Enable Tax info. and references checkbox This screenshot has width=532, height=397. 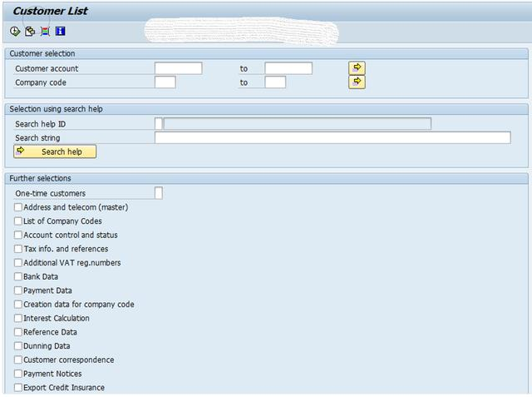pos(18,249)
